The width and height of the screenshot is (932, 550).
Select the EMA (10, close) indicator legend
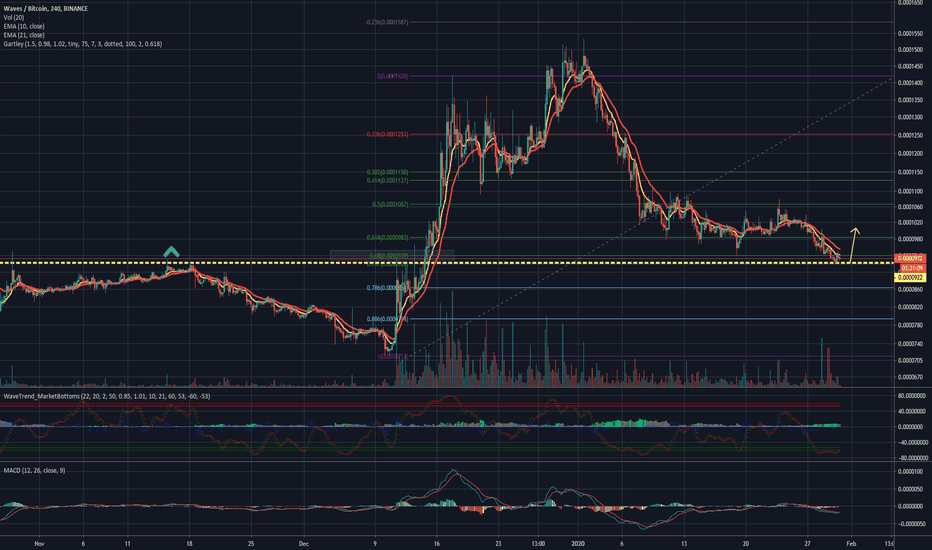(x=24, y=26)
